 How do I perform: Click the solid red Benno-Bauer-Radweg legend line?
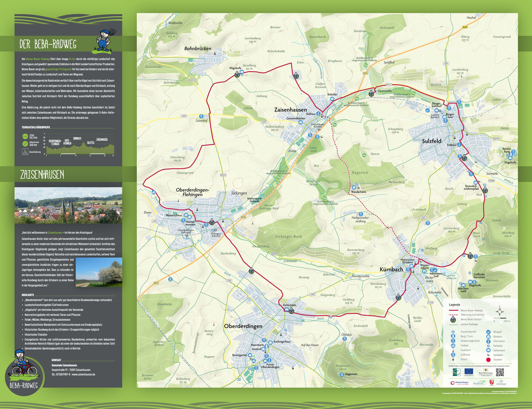tap(453, 310)
